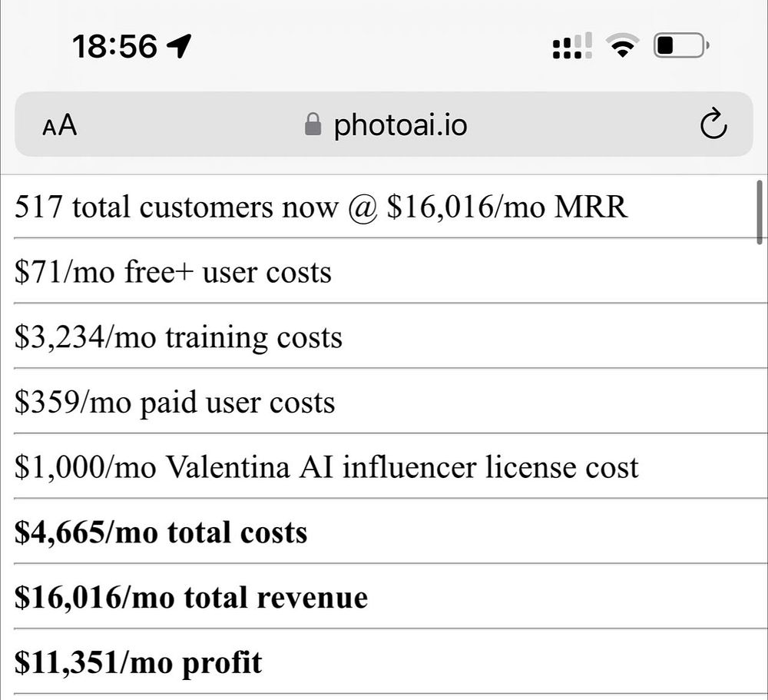Image resolution: width=768 pixels, height=700 pixels.
Task: Select the $359/mo paid user costs row
Action: click(174, 403)
